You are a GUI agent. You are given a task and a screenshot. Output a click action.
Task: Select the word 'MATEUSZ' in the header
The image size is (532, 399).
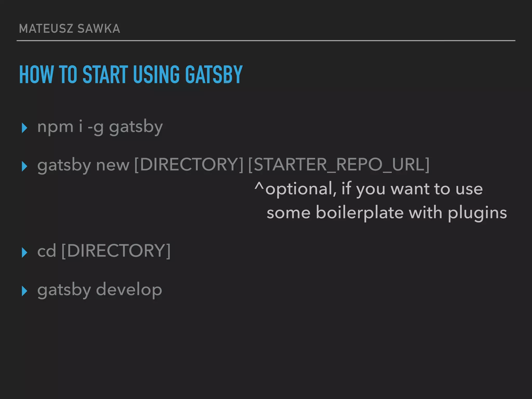click(46, 29)
